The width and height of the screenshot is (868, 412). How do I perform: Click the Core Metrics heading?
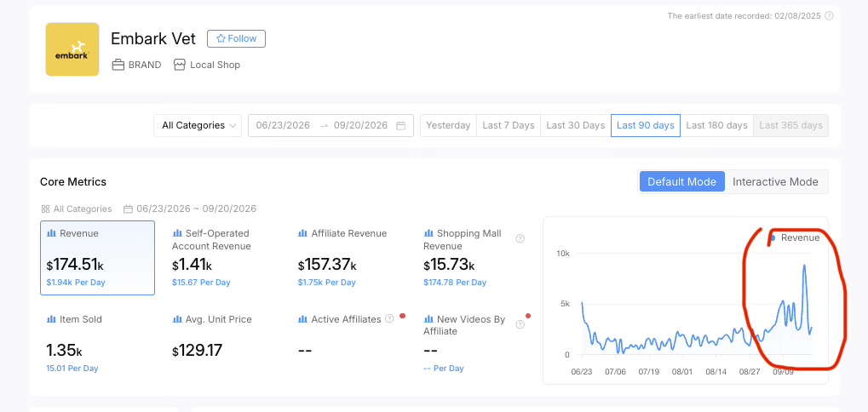pos(73,181)
